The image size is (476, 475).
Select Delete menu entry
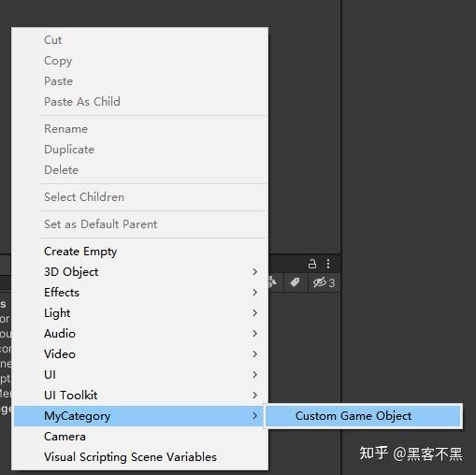point(139,170)
